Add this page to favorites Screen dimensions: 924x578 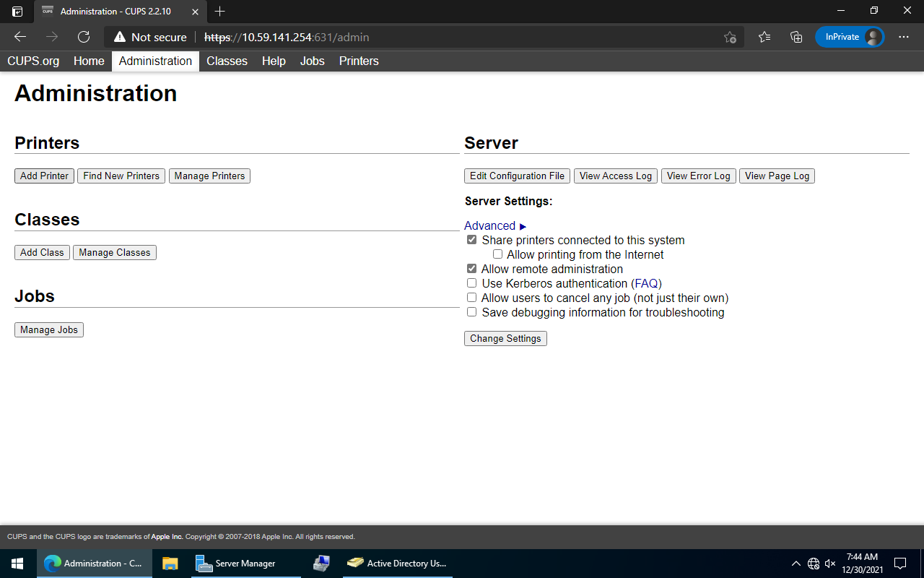(730, 37)
